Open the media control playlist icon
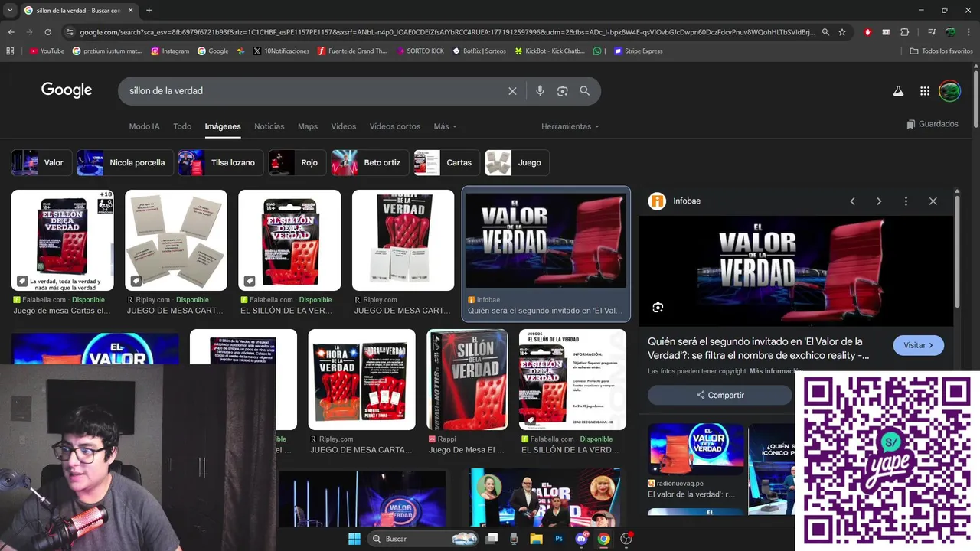 [932, 32]
